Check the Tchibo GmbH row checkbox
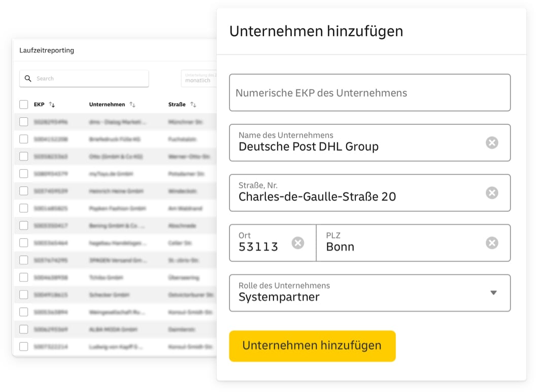The height and width of the screenshot is (392, 536). click(x=24, y=277)
